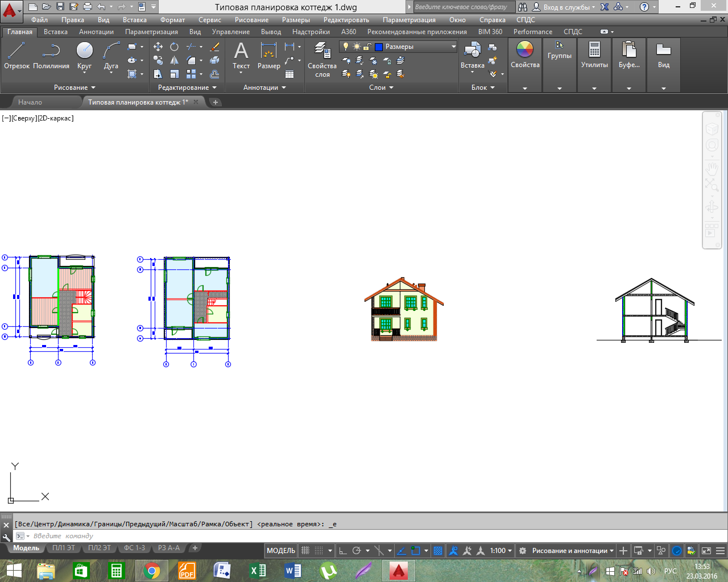The width and height of the screenshot is (728, 582).
Task: Switch to the Параметризация ribbon tab
Action: [151, 32]
